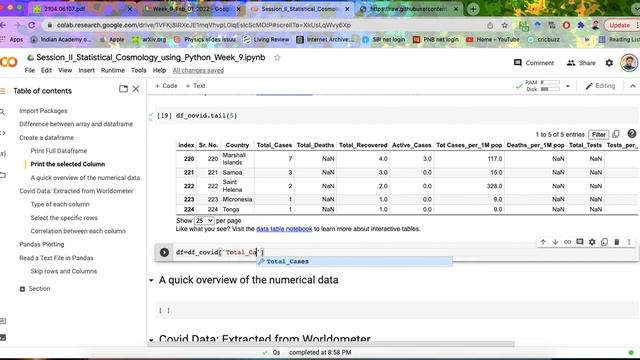Open the browser extensions puzzle icon
This screenshot has width=640, height=360.
tap(580, 25)
